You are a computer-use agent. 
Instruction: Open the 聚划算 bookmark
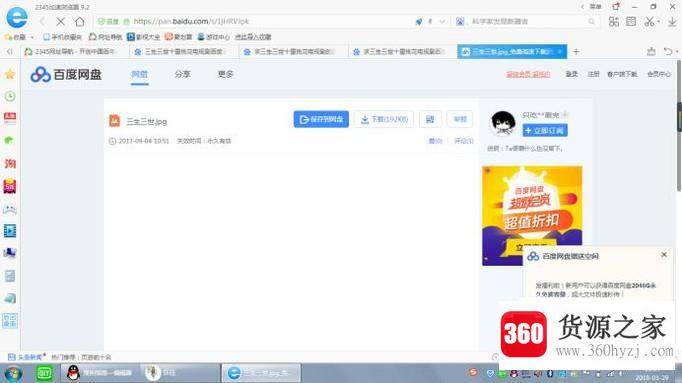click(x=178, y=37)
